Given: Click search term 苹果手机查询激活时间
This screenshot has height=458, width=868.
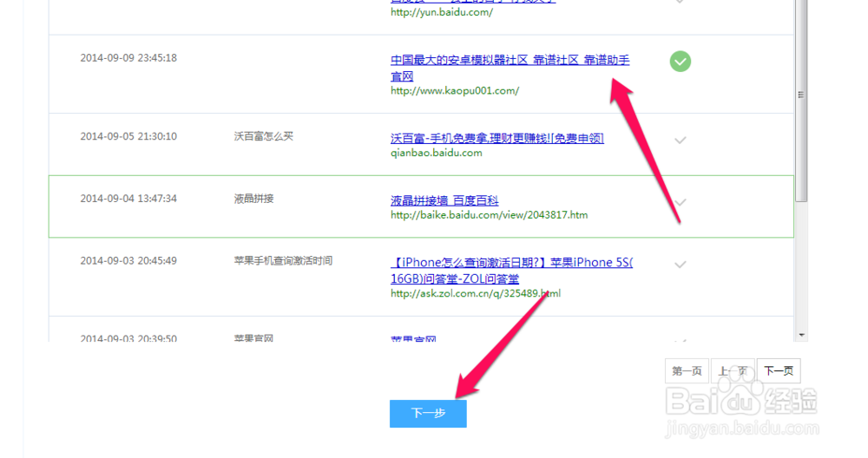Looking at the screenshot, I should (x=283, y=260).
